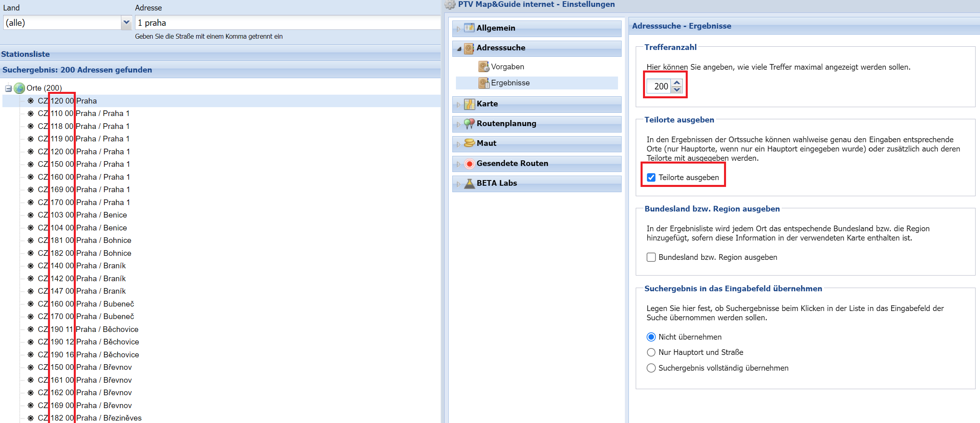Click the Maut coins icon
The height and width of the screenshot is (423, 980).
[469, 143]
